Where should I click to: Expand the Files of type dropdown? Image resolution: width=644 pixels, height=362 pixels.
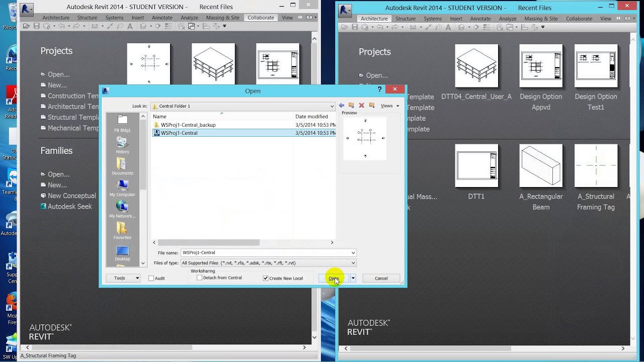click(x=353, y=263)
